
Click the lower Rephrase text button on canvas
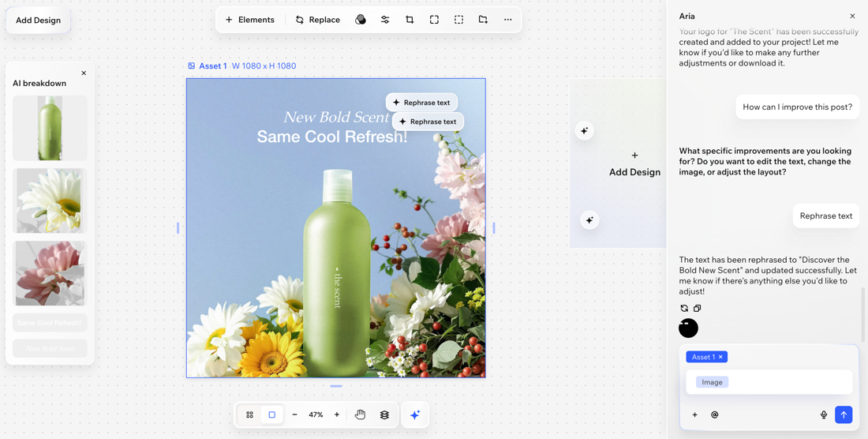428,122
